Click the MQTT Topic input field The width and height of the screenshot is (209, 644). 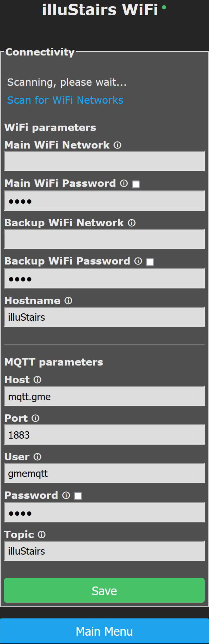(104, 551)
